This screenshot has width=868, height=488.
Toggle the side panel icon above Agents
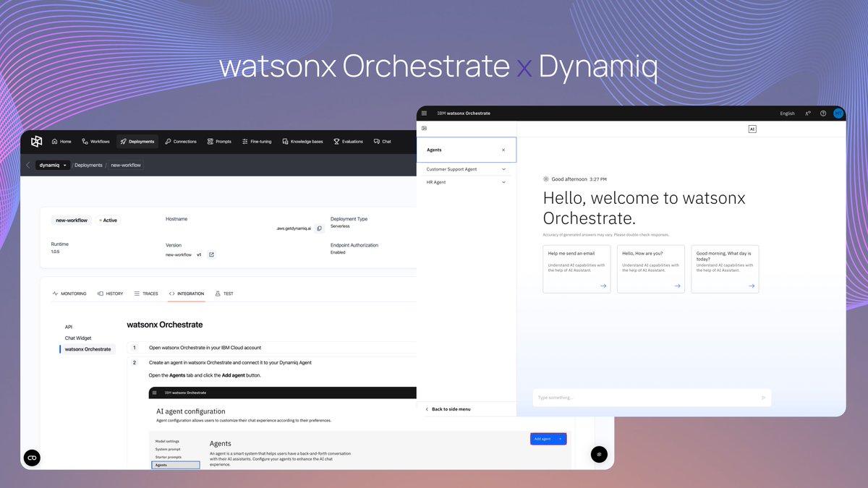tap(424, 128)
